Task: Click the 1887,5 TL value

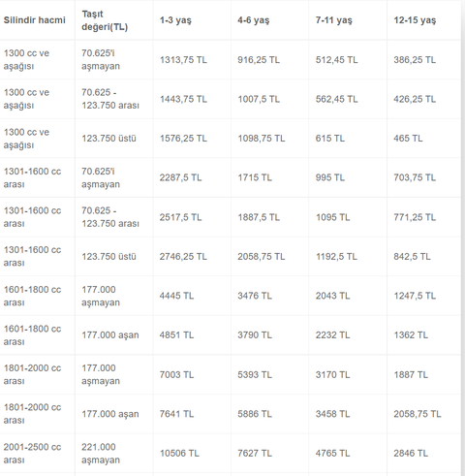Action: tap(259, 217)
